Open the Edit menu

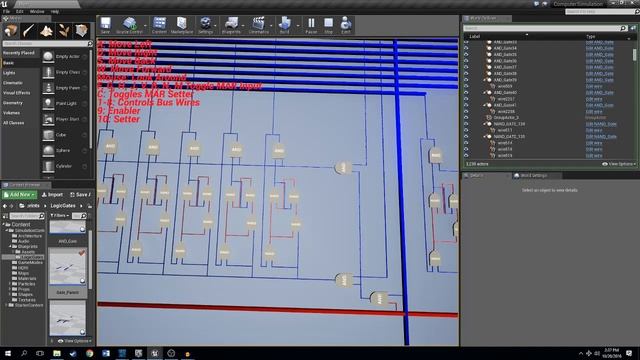[x=20, y=11]
